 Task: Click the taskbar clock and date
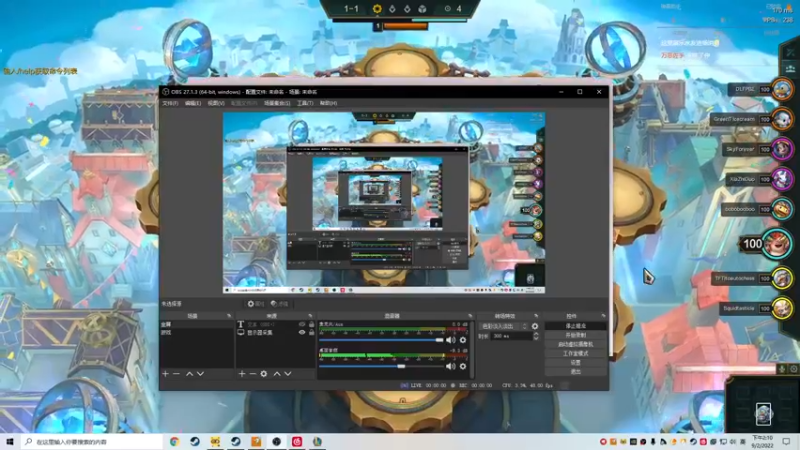tap(762, 441)
